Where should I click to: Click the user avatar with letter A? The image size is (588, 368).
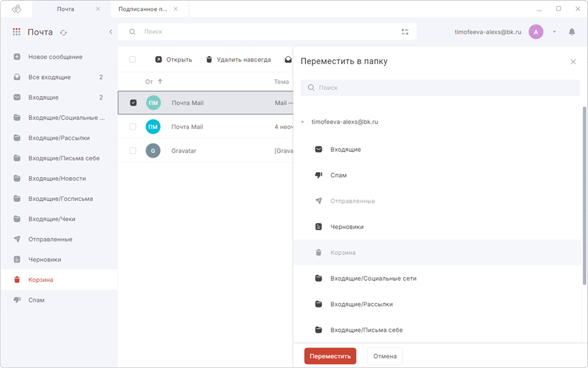536,32
